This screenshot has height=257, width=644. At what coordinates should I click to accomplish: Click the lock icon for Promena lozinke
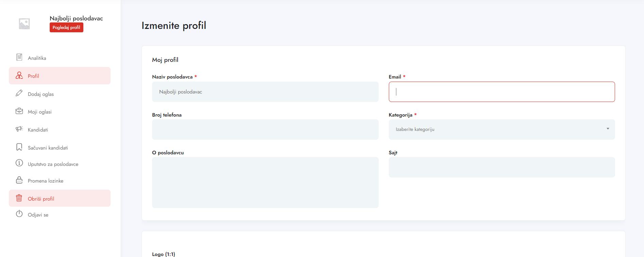click(19, 180)
